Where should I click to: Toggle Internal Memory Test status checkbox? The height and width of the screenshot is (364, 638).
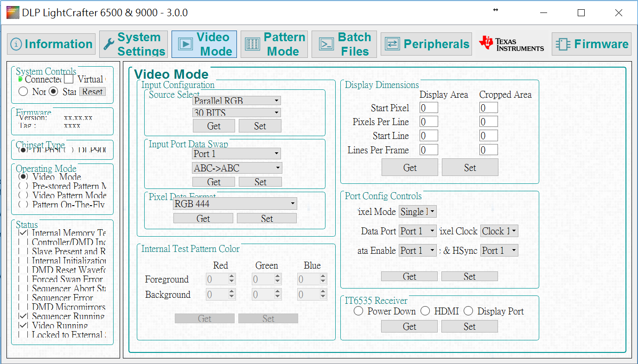23,233
